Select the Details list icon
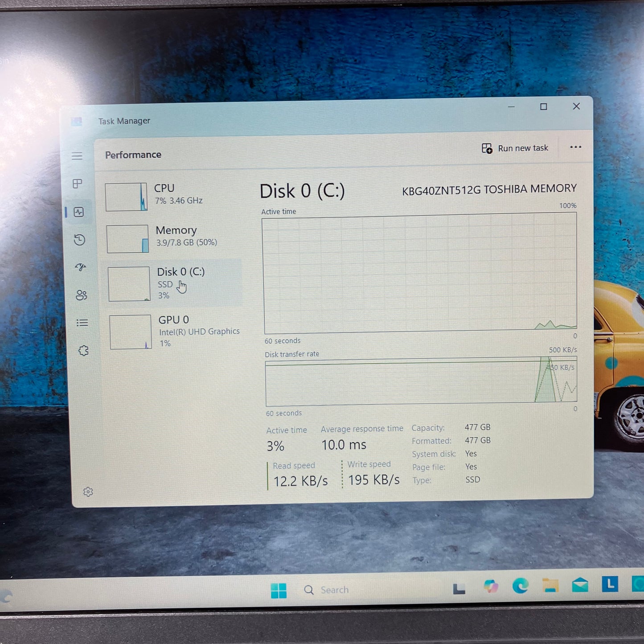This screenshot has height=644, width=644. coord(82,323)
